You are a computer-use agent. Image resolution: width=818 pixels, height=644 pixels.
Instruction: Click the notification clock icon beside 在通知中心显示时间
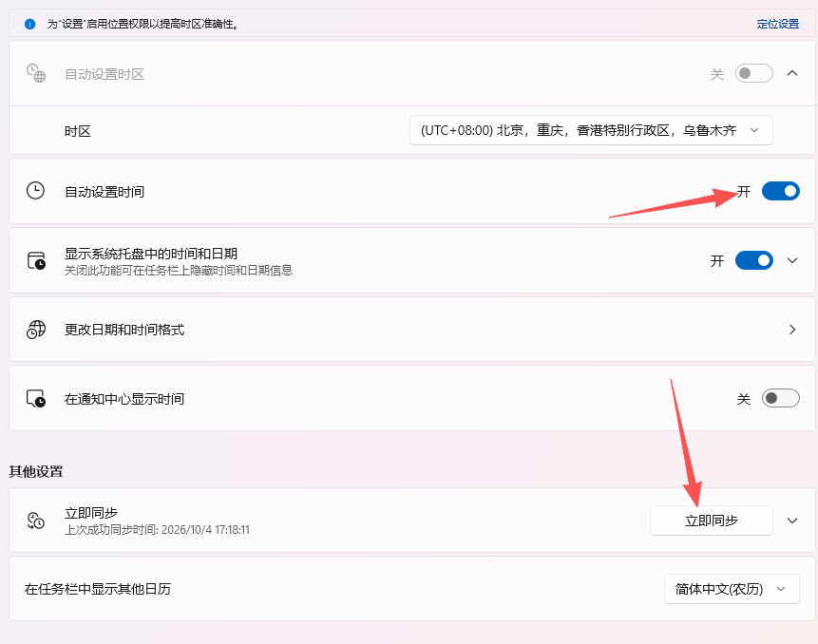point(36,398)
